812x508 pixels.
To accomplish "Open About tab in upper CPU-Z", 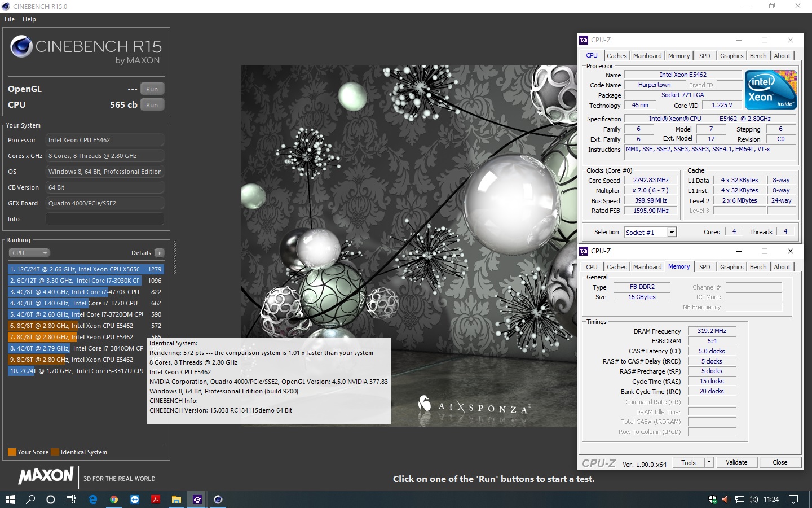I will (x=782, y=56).
